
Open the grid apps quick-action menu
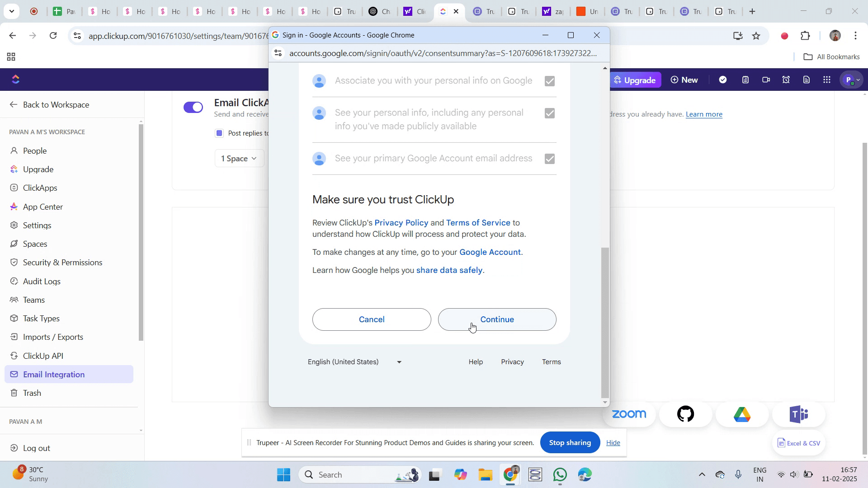(x=827, y=80)
